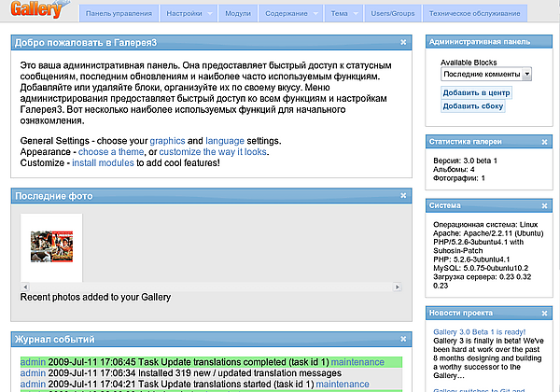Open the recent photo thumbnail
The height and width of the screenshot is (392, 560).
coord(51,246)
